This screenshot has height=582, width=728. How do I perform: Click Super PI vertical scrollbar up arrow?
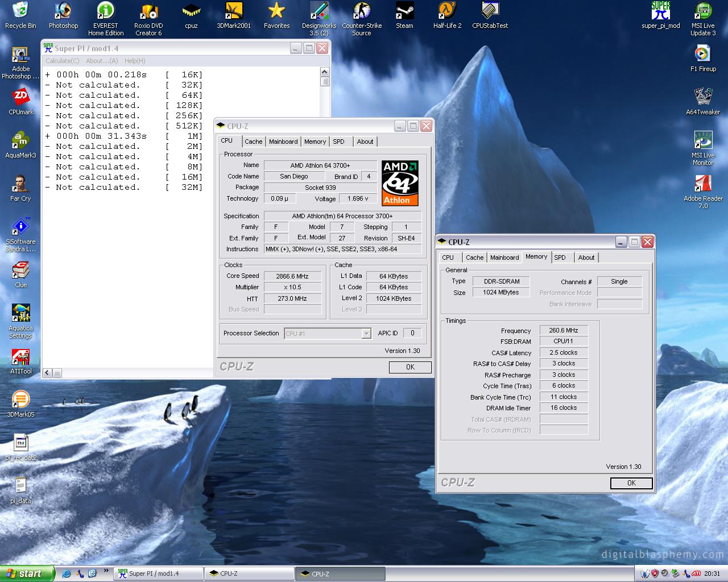pyautogui.click(x=325, y=72)
